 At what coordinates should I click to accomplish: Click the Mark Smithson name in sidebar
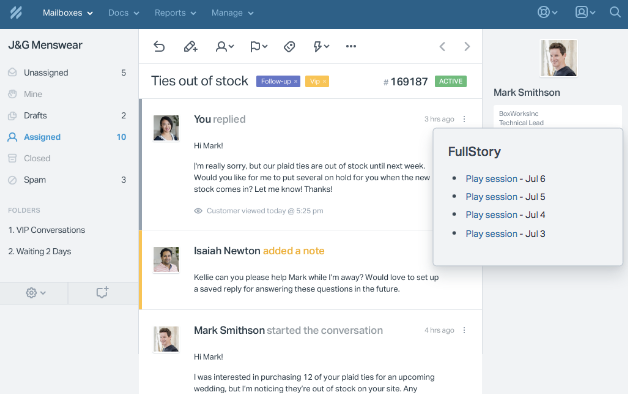tap(527, 92)
